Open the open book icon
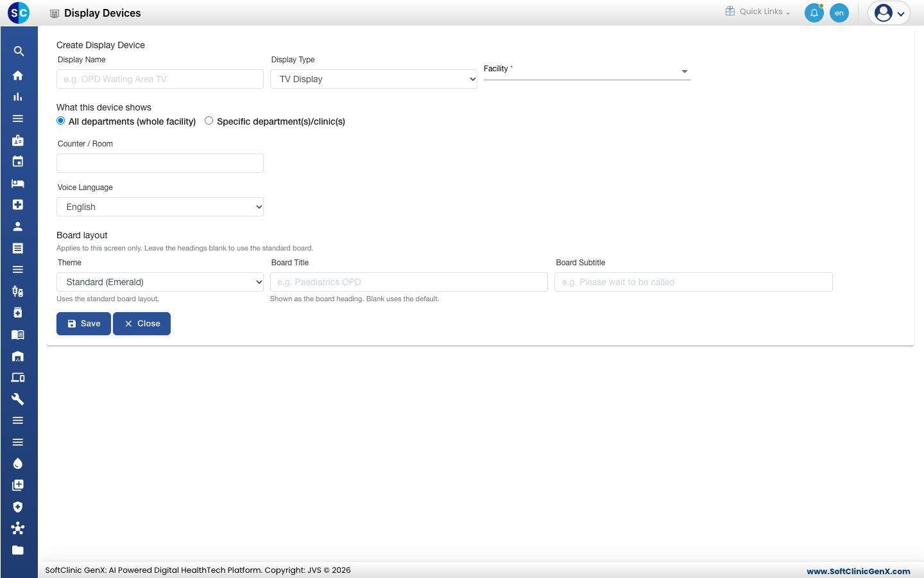This screenshot has width=924, height=578. coord(18,335)
